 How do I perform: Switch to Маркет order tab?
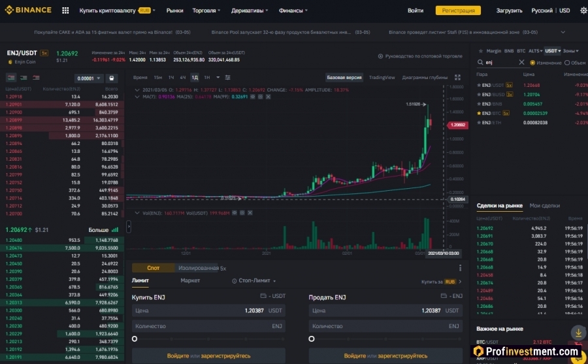(190, 280)
